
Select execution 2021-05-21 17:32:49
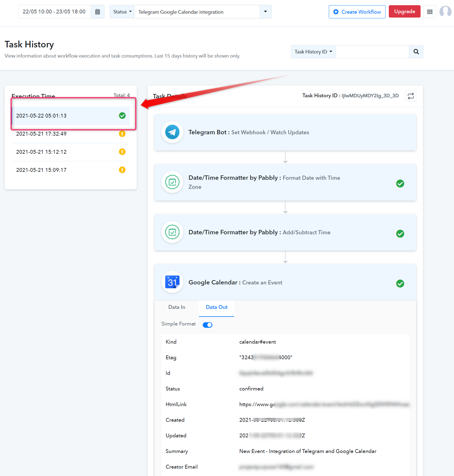(71, 134)
